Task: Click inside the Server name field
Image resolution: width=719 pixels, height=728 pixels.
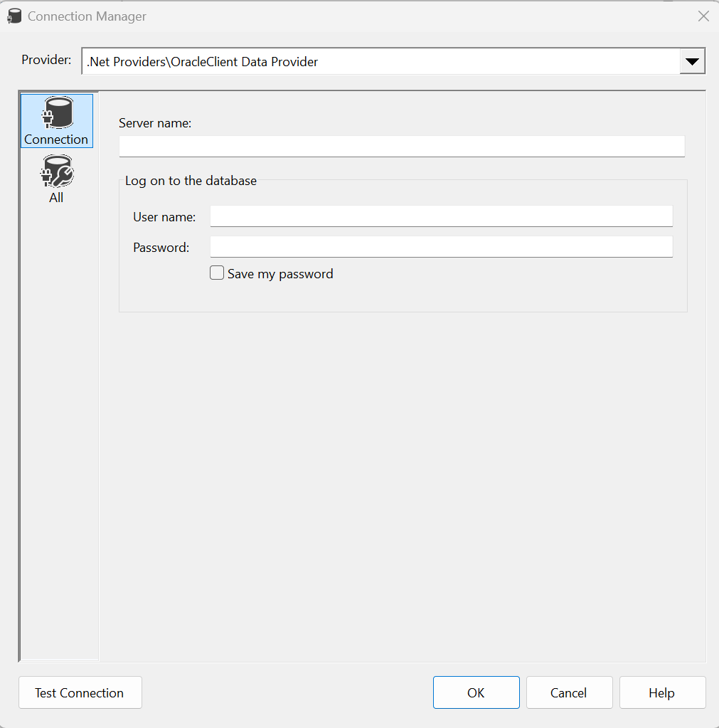Action: (x=402, y=146)
